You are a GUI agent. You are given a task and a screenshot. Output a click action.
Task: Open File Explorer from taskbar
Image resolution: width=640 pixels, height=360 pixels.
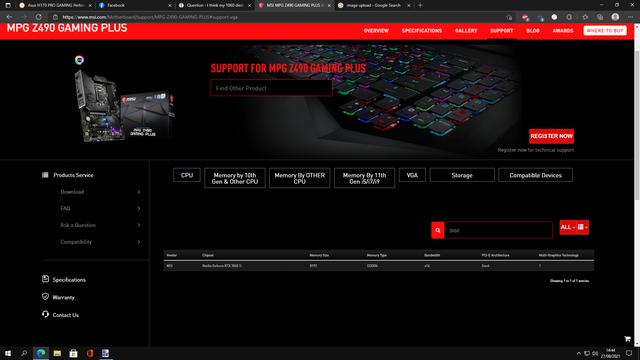(x=57, y=353)
